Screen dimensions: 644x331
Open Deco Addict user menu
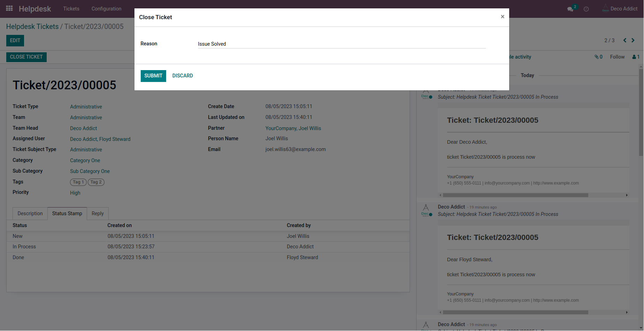pos(620,9)
